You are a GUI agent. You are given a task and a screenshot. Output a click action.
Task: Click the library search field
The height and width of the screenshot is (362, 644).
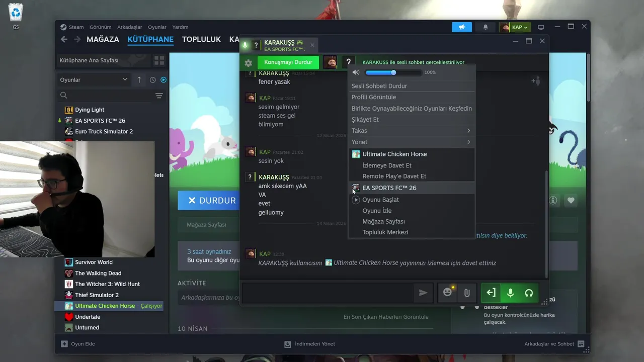(111, 96)
